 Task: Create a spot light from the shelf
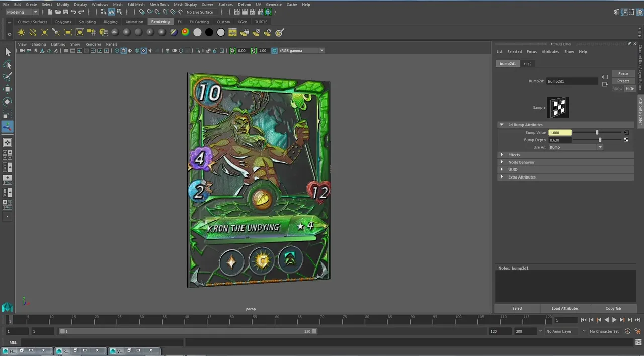pos(56,32)
